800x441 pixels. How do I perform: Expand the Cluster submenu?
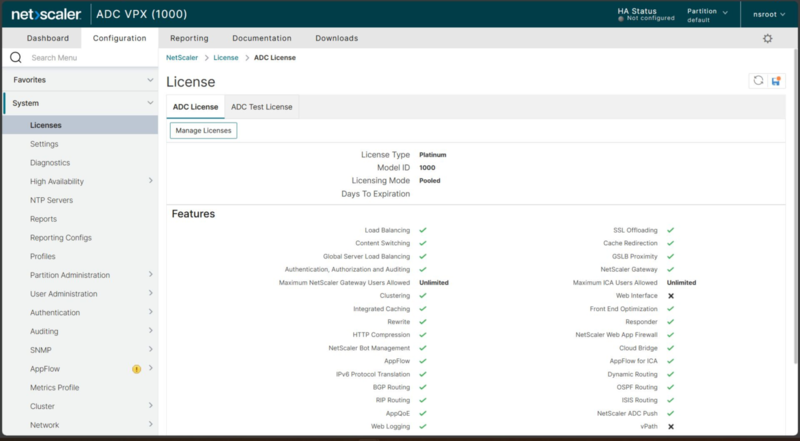click(151, 405)
